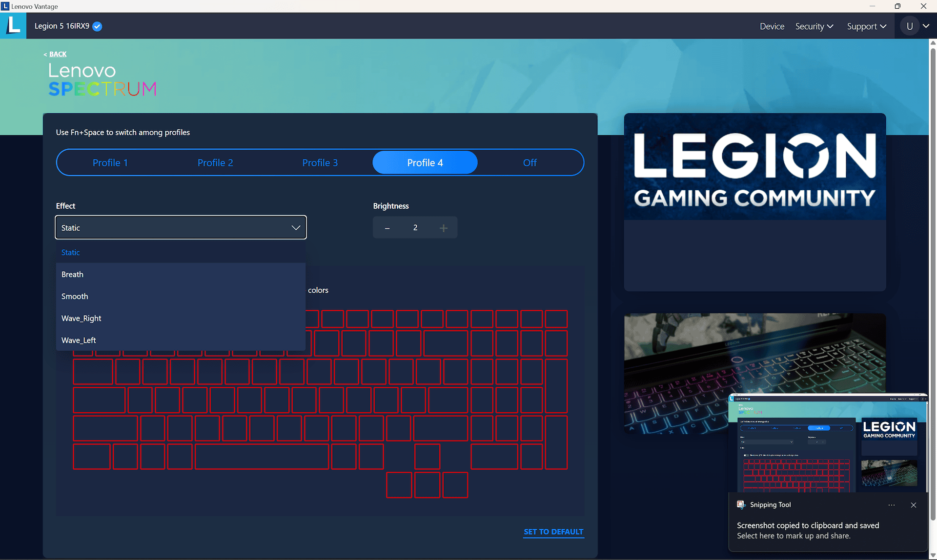Click the Lenovo Vantage L logo icon
This screenshot has width=937, height=560.
[x=13, y=25]
